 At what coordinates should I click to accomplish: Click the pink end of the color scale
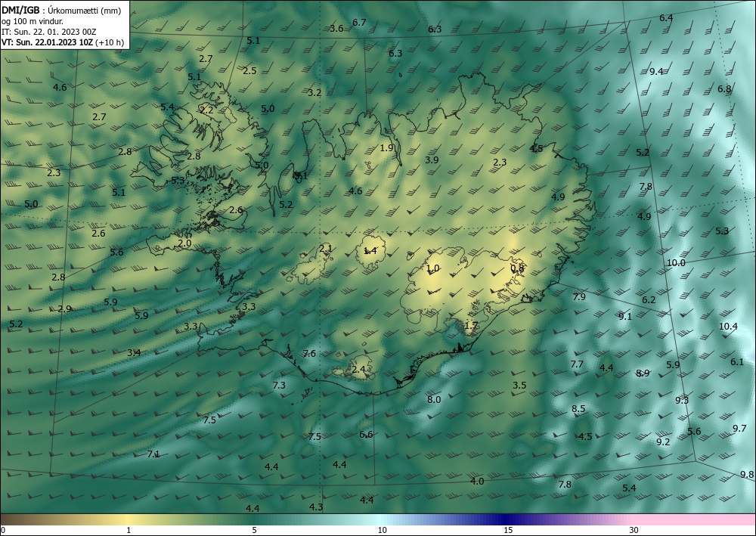694,519
